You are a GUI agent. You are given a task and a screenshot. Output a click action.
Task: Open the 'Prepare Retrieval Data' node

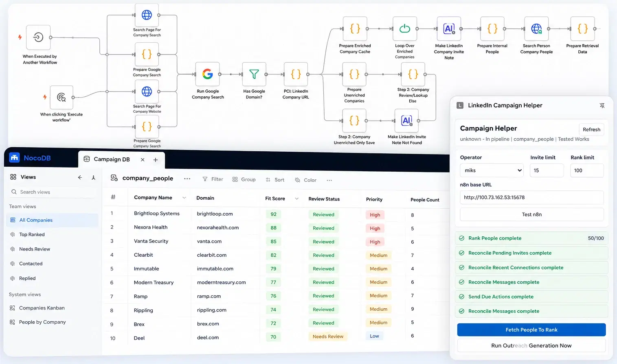[583, 28]
